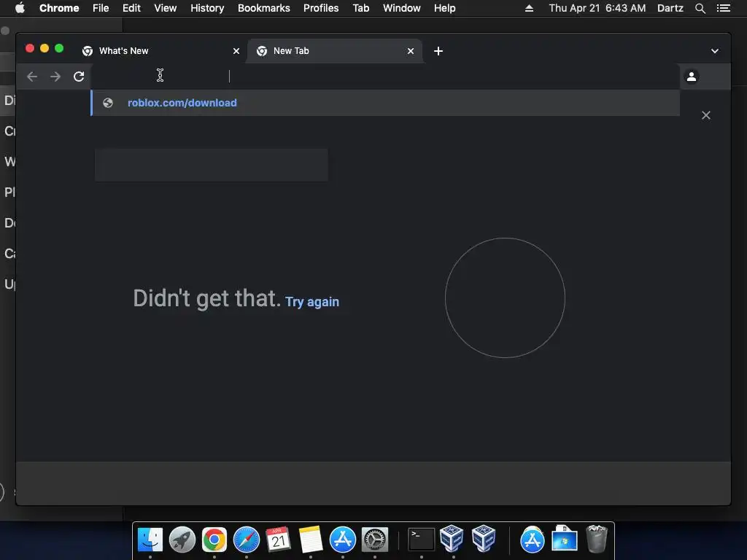Viewport: 747px width, 560px height.
Task: Open Terminal from the Dock
Action: [422, 540]
